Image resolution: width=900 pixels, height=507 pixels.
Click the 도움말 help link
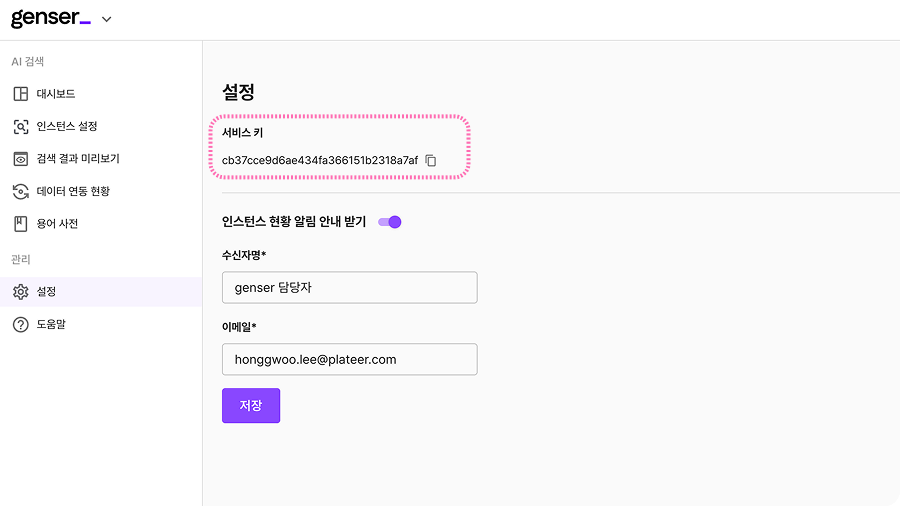50,324
